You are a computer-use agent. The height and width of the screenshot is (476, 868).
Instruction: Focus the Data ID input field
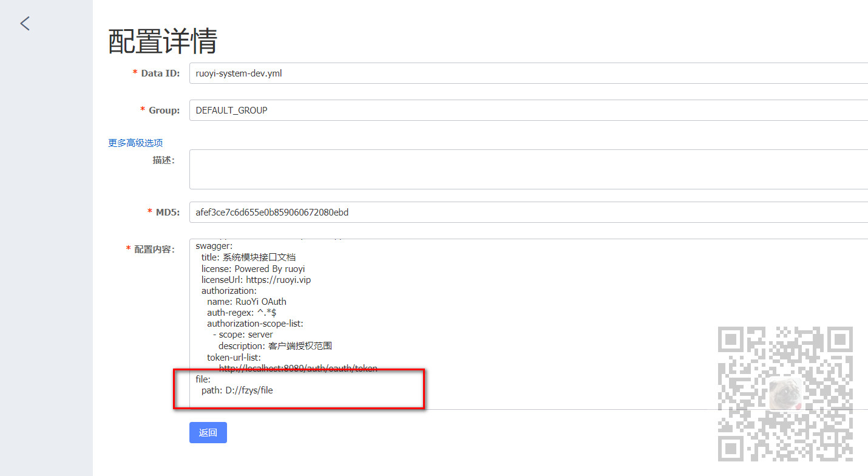coord(529,73)
